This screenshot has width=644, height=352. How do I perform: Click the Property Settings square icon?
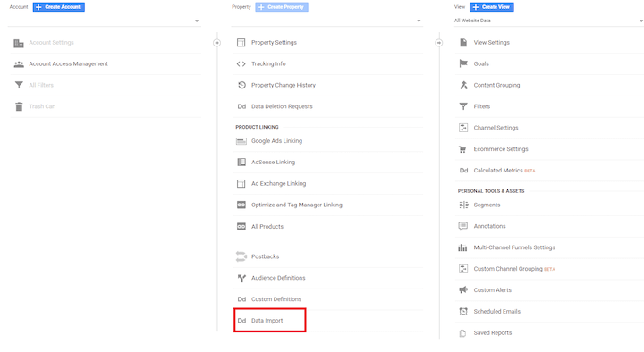241,43
